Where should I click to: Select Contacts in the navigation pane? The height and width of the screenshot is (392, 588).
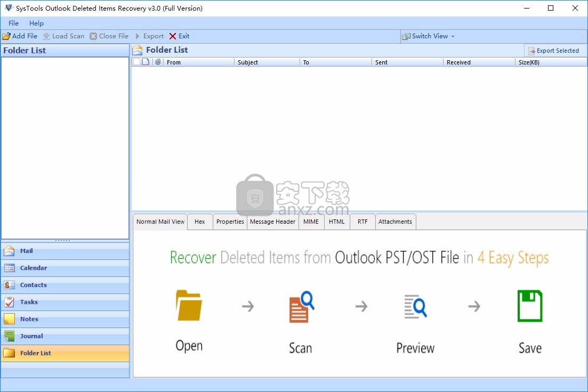pyautogui.click(x=65, y=285)
